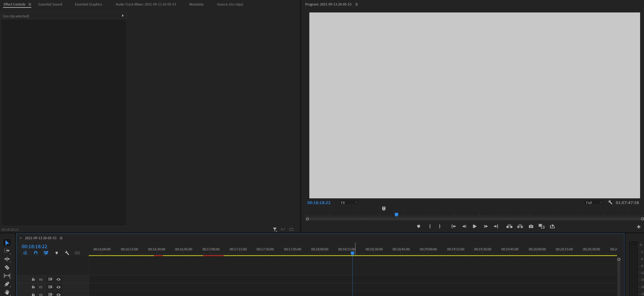Click the Add Marker button in Program monitor
Image resolution: width=644 pixels, height=296 pixels.
pyautogui.click(x=418, y=226)
